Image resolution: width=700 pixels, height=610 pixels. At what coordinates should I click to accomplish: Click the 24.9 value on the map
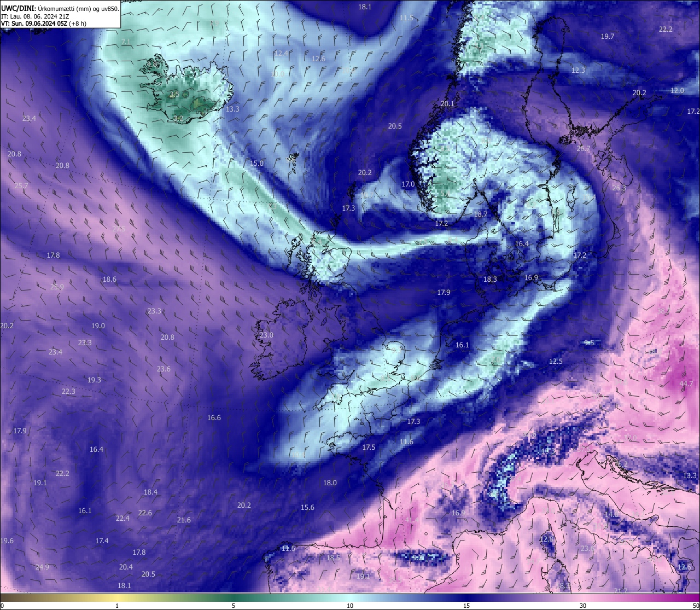pyautogui.click(x=42, y=567)
